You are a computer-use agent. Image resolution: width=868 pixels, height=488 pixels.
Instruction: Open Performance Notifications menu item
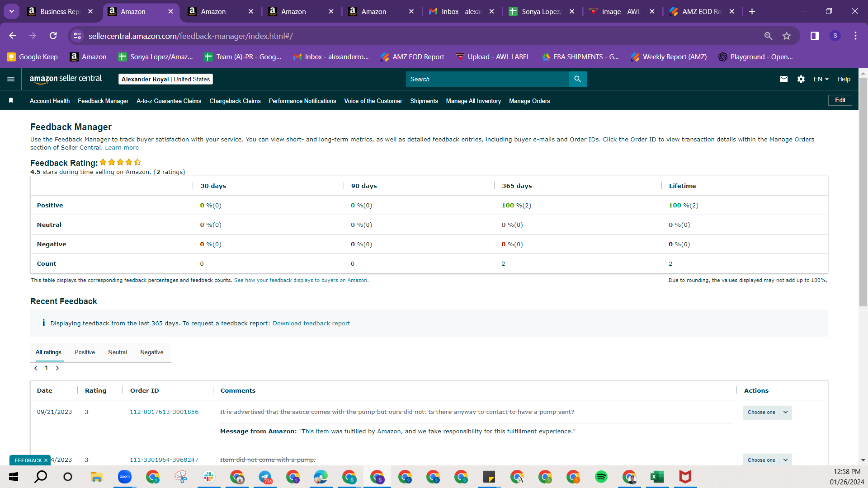pos(302,101)
